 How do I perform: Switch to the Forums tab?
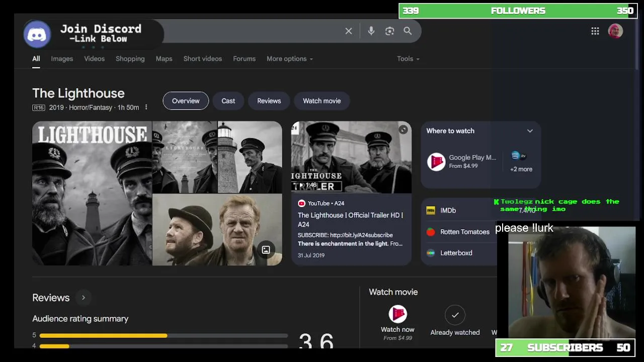245,59
